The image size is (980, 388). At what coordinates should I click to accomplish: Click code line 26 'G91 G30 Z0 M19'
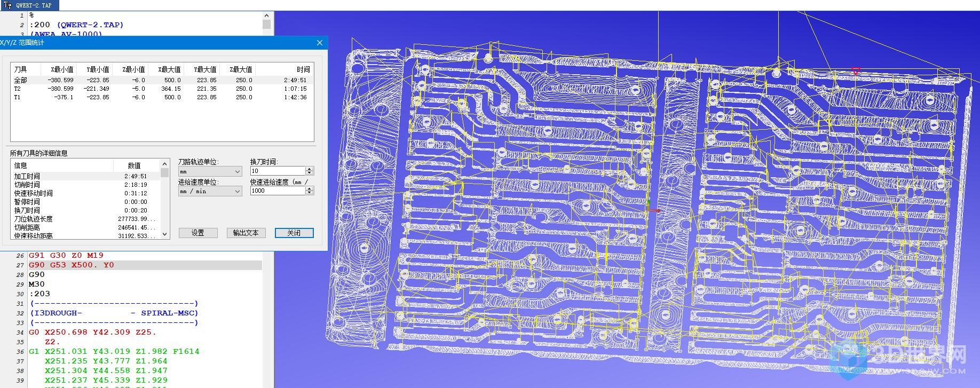pos(66,256)
